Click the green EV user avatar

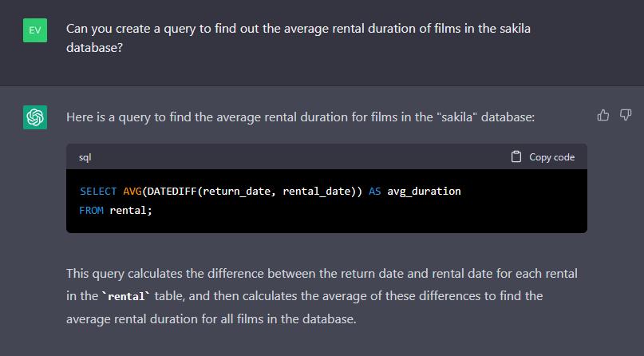point(35,30)
